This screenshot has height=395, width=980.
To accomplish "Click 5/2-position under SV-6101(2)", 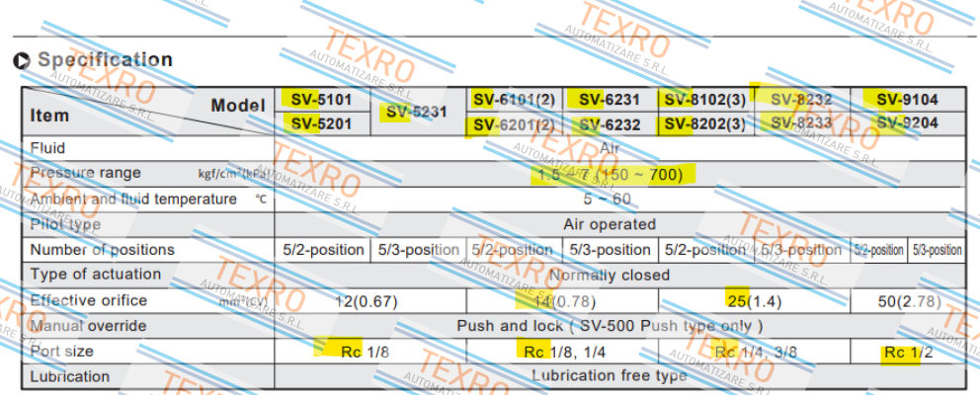I will tap(513, 250).
